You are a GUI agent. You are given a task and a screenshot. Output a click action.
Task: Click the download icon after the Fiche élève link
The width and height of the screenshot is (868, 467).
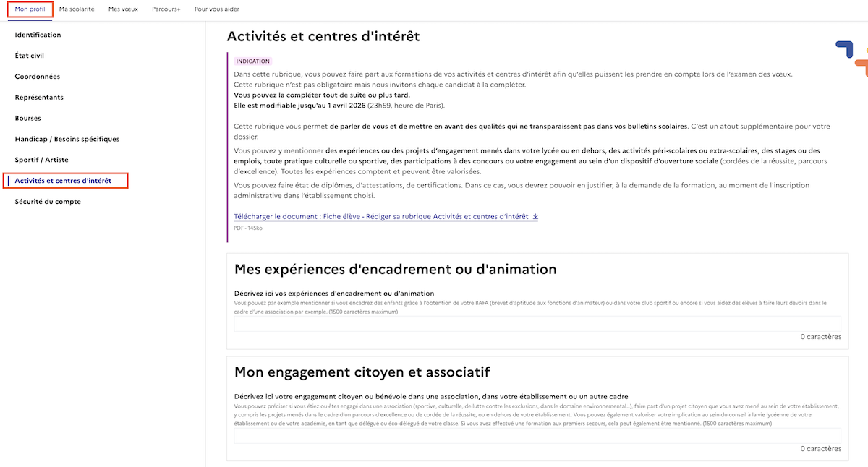coord(535,216)
